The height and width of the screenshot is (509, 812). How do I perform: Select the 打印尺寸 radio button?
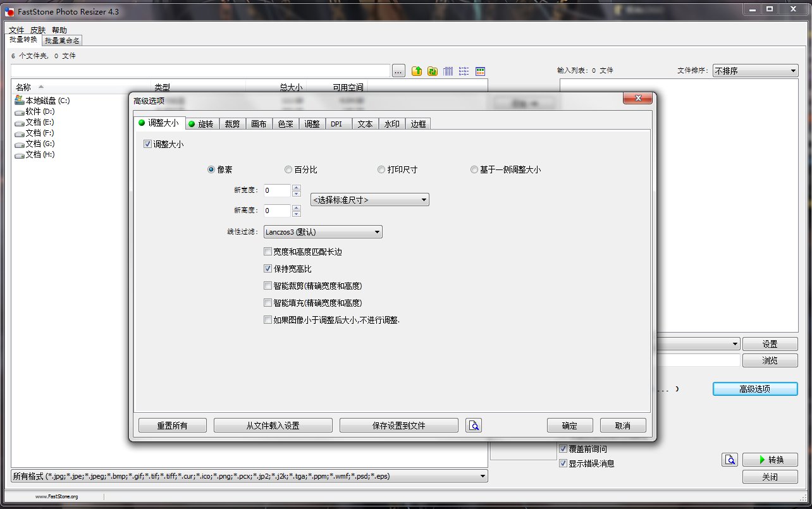click(381, 169)
